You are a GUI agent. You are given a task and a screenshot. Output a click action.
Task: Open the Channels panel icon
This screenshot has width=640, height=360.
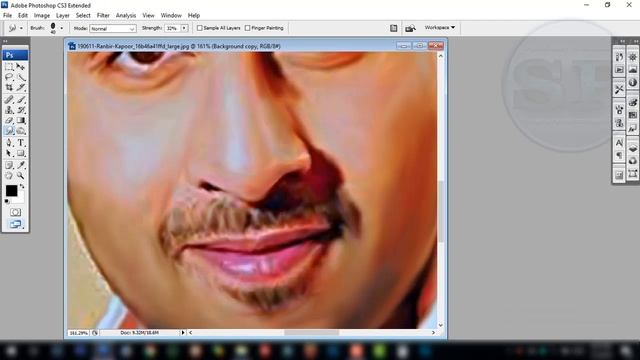633,161
